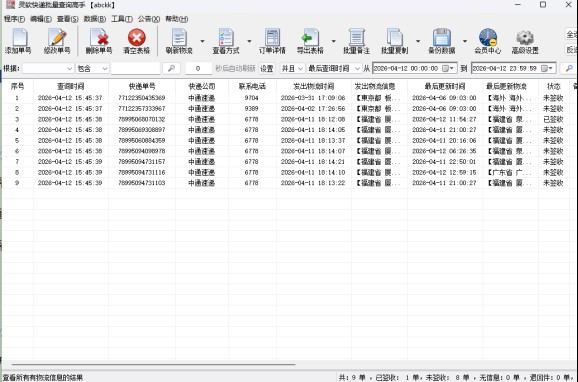Click the magnifier icon beside the keyword field
The width and height of the screenshot is (578, 382).
click(171, 69)
